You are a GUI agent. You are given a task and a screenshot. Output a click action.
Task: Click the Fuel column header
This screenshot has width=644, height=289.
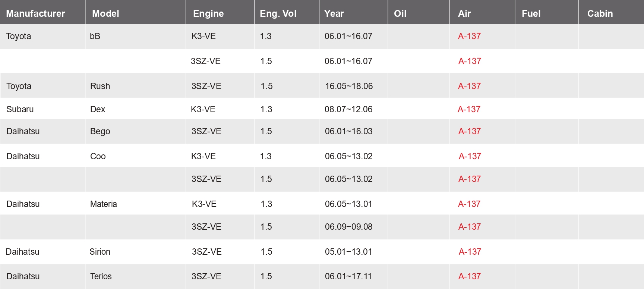click(531, 13)
